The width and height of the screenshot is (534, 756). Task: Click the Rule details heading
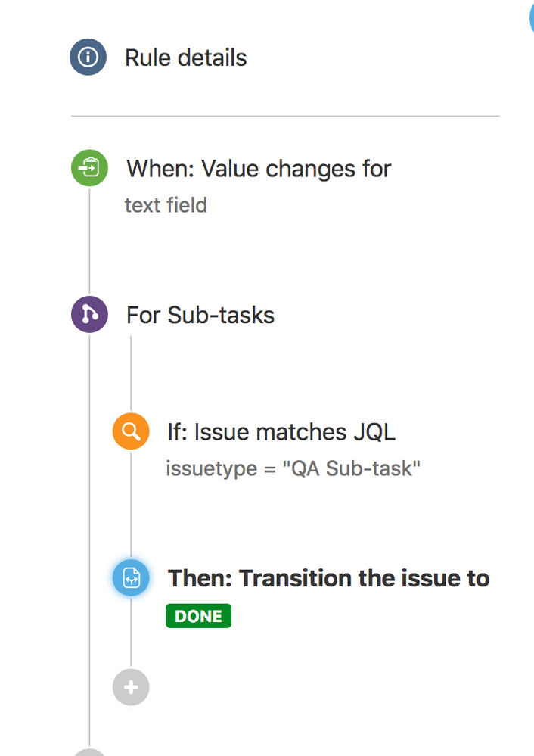tap(186, 57)
